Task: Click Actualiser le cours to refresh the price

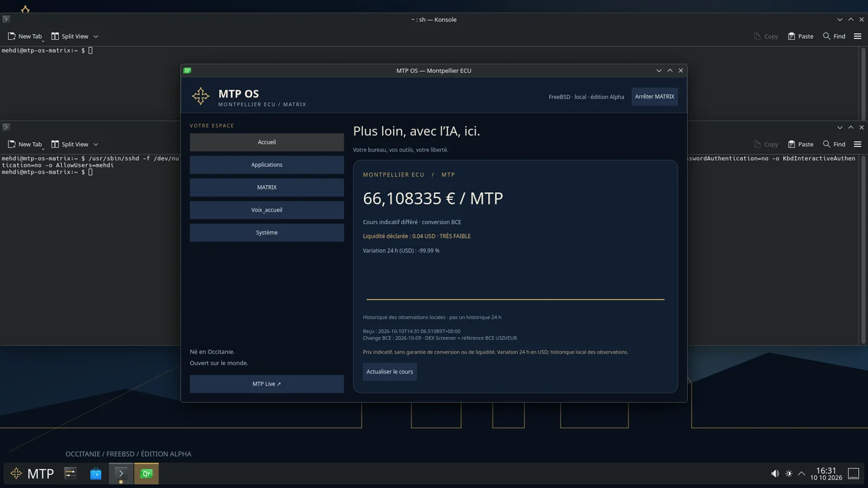Action: tap(390, 372)
